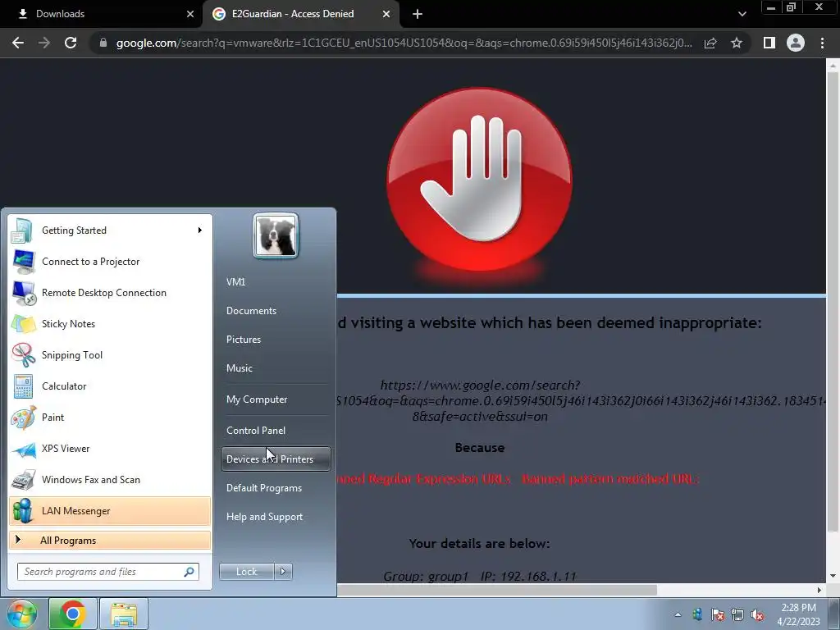Switch to the Downloads tab
This screenshot has height=630, width=840.
point(102,14)
